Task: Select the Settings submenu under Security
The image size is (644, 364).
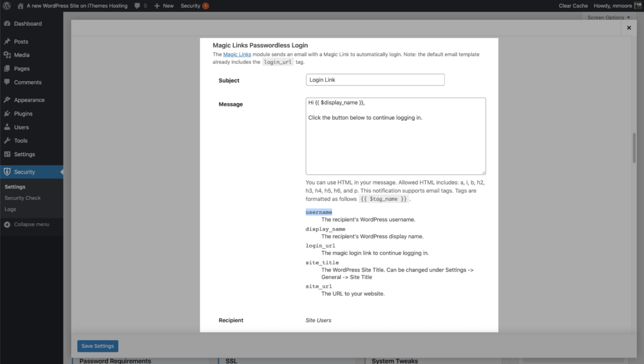Action: 15,187
